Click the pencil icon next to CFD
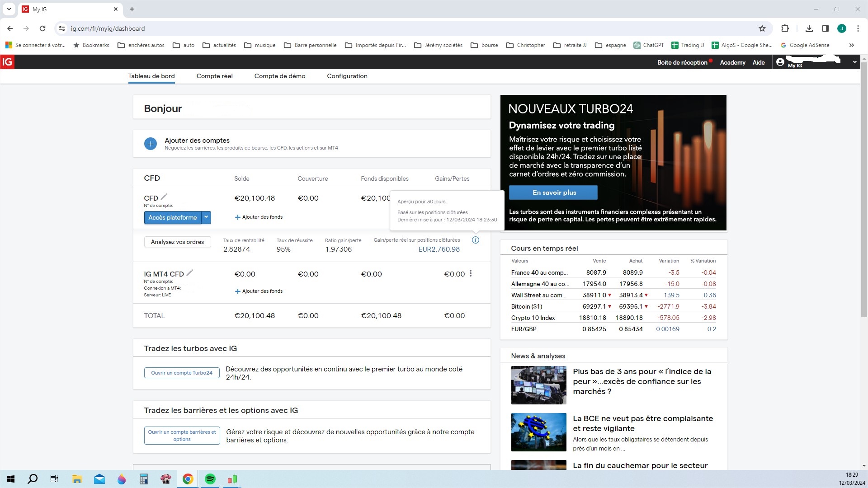 tap(164, 197)
